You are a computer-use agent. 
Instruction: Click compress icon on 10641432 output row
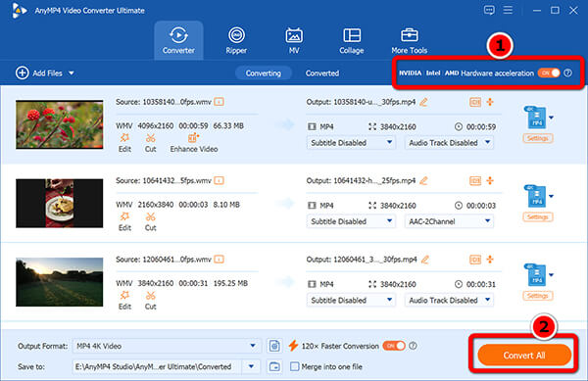pyautogui.click(x=475, y=180)
